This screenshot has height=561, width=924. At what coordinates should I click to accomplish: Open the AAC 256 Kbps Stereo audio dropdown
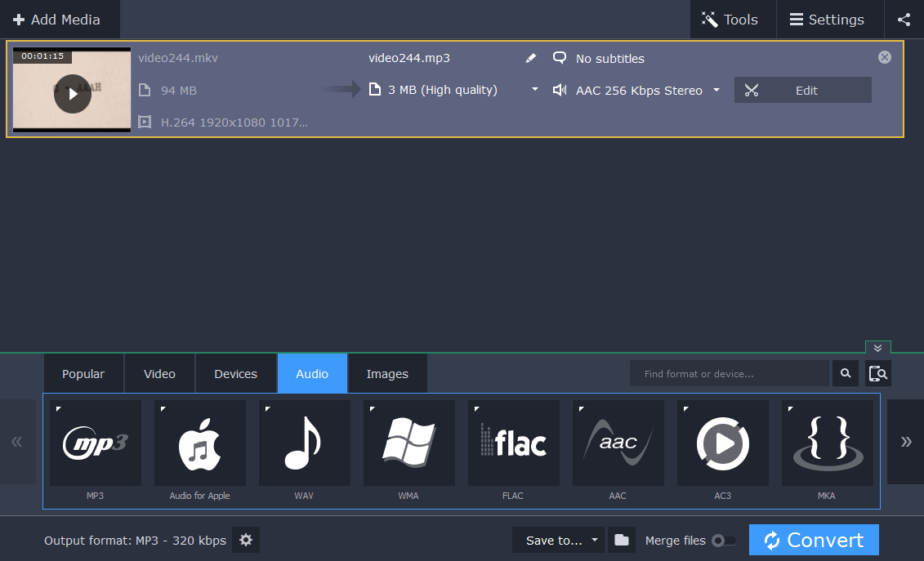coord(716,90)
